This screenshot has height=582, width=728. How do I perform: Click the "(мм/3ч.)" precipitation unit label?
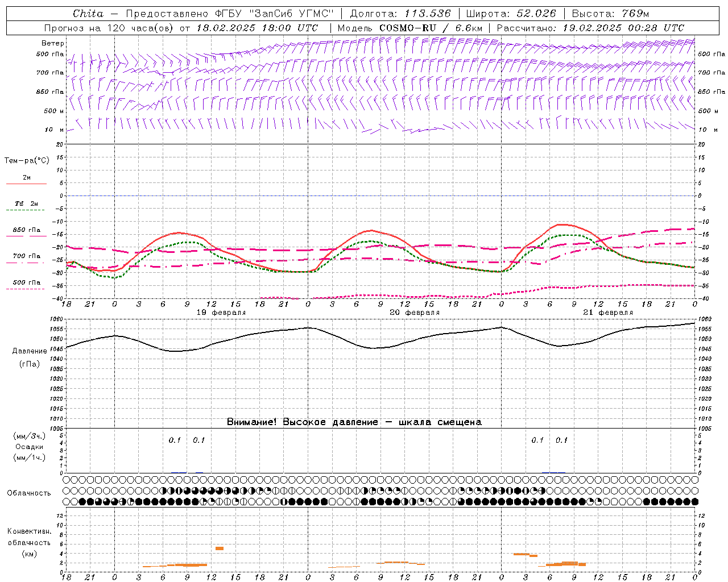tap(29, 436)
